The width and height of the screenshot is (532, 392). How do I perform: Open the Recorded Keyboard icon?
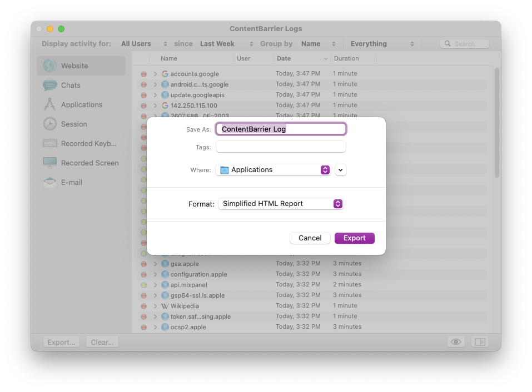point(50,143)
